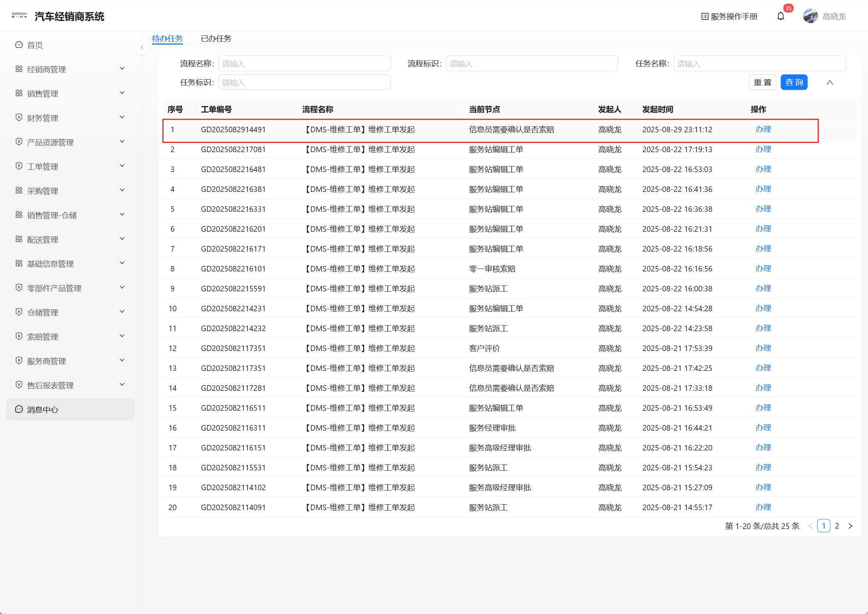Screen dimensions: 868x614
Task: Click the 首页 dashboard icon
Action: click(x=19, y=45)
